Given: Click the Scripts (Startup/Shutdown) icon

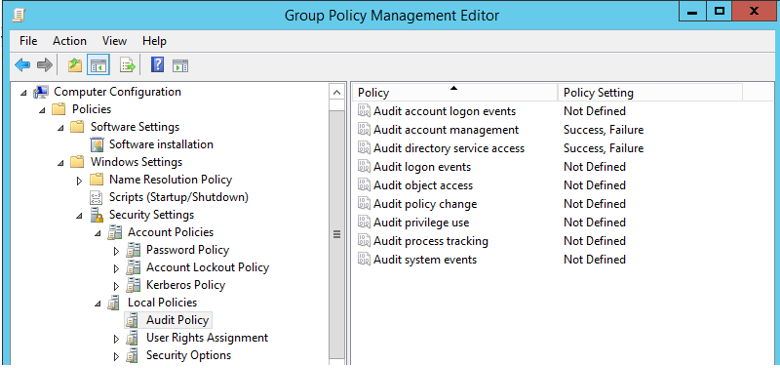Looking at the screenshot, I should pyautogui.click(x=96, y=197).
